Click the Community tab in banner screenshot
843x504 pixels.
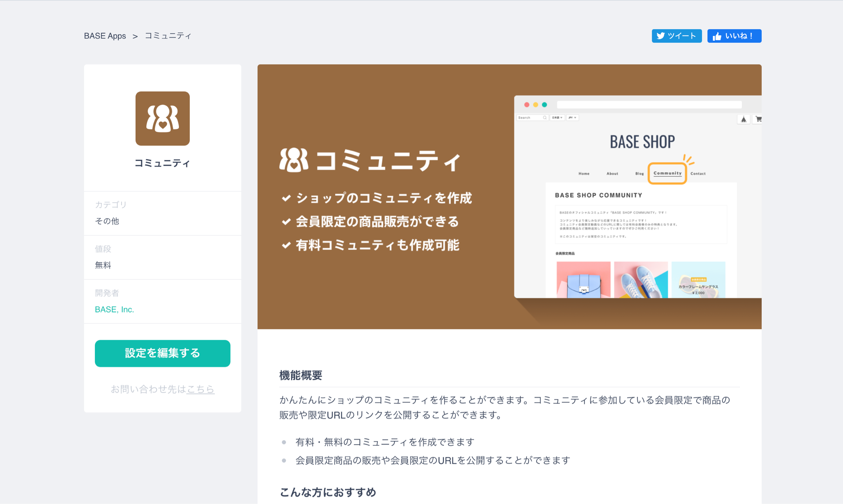pos(667,173)
